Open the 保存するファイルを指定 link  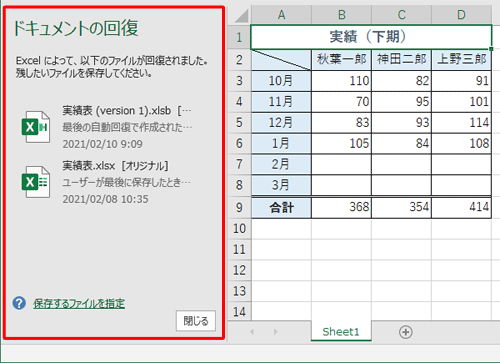coord(79,304)
